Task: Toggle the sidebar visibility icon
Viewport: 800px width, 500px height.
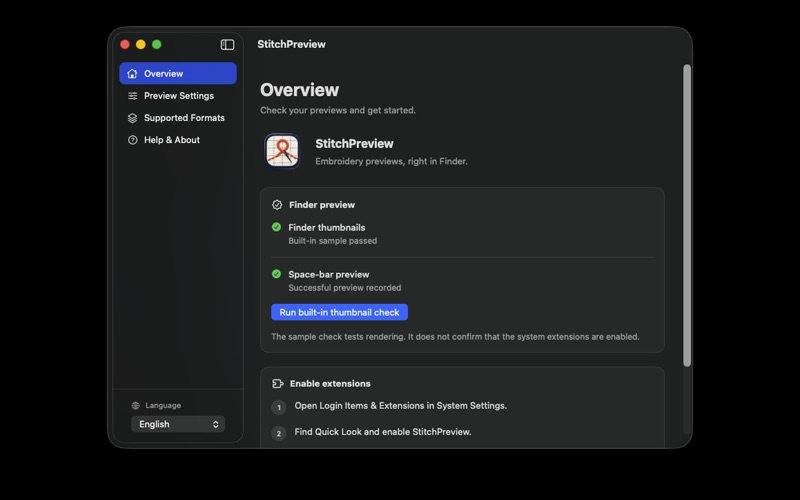Action: coord(227,44)
